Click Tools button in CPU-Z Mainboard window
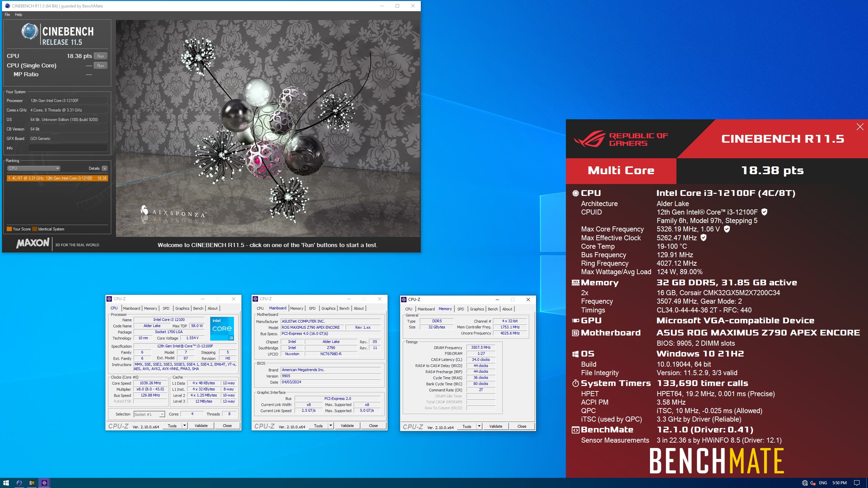Image resolution: width=868 pixels, height=488 pixels. (x=318, y=426)
